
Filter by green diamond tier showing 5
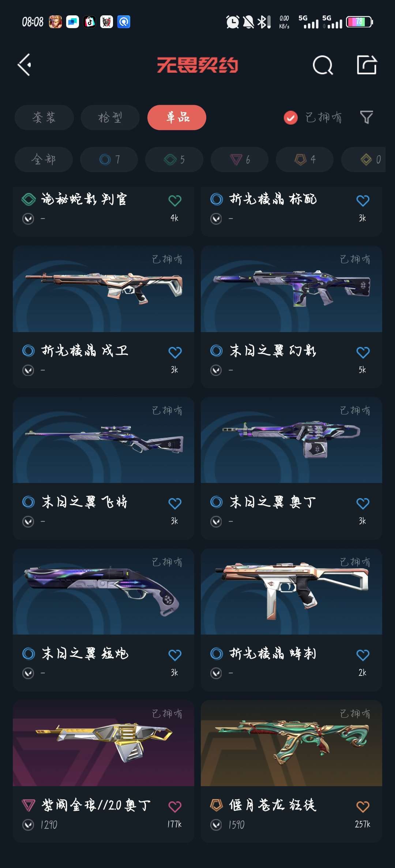[174, 159]
